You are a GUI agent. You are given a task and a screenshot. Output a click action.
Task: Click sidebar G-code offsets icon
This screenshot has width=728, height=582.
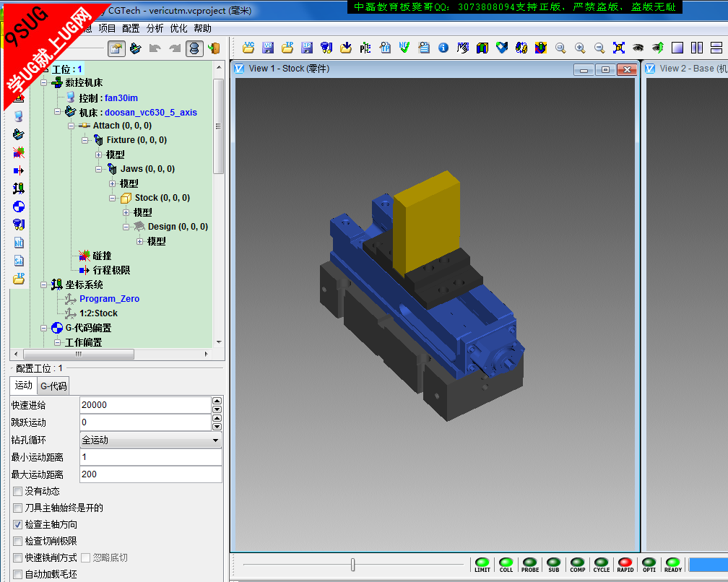pos(19,207)
